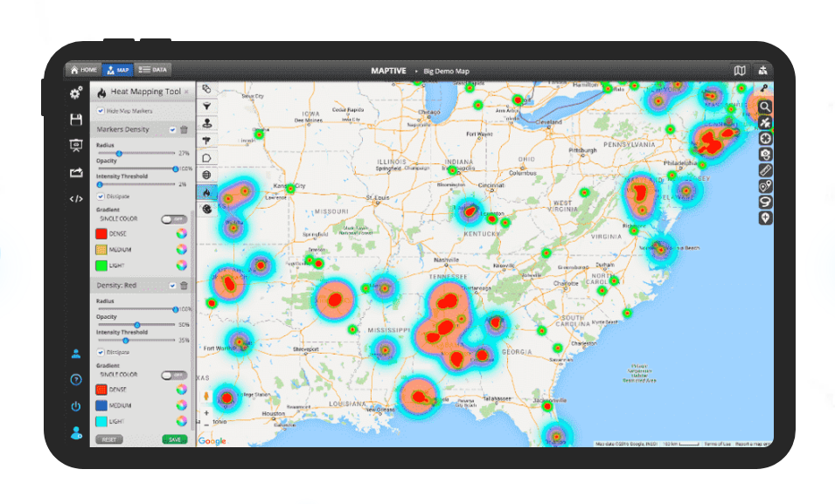The width and height of the screenshot is (835, 504).
Task: Switch Density: Red Single Color toggle
Action: (174, 376)
